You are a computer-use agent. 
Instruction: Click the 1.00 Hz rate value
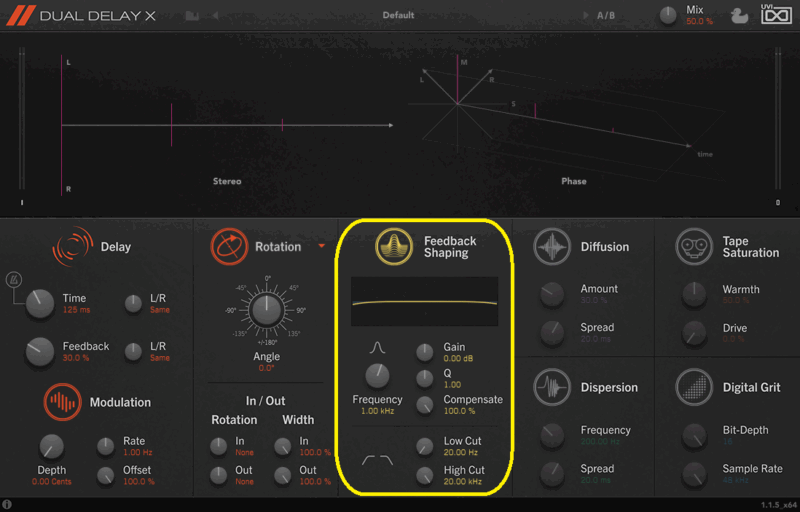[138, 452]
